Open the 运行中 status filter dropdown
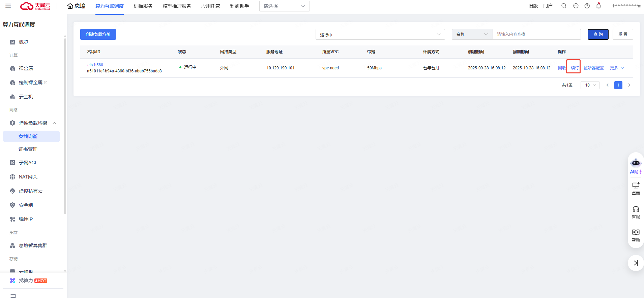 pos(380,34)
